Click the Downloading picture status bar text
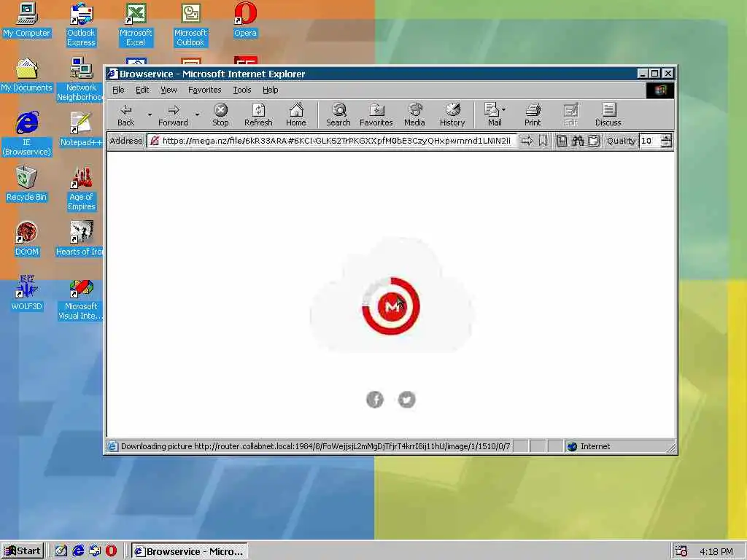Image resolution: width=747 pixels, height=560 pixels. click(x=315, y=446)
